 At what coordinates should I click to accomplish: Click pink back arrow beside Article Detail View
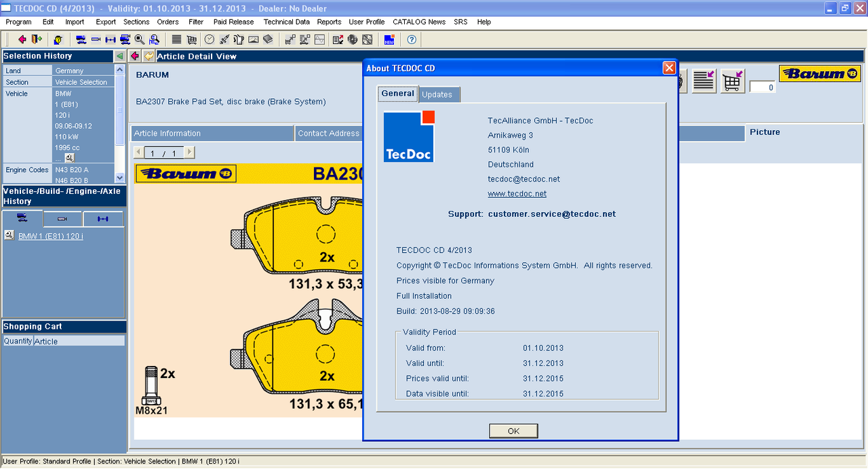[135, 56]
